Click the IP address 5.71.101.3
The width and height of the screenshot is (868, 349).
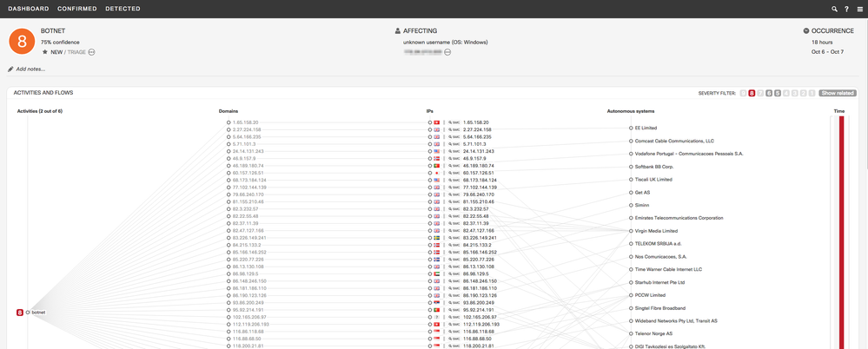(475, 144)
